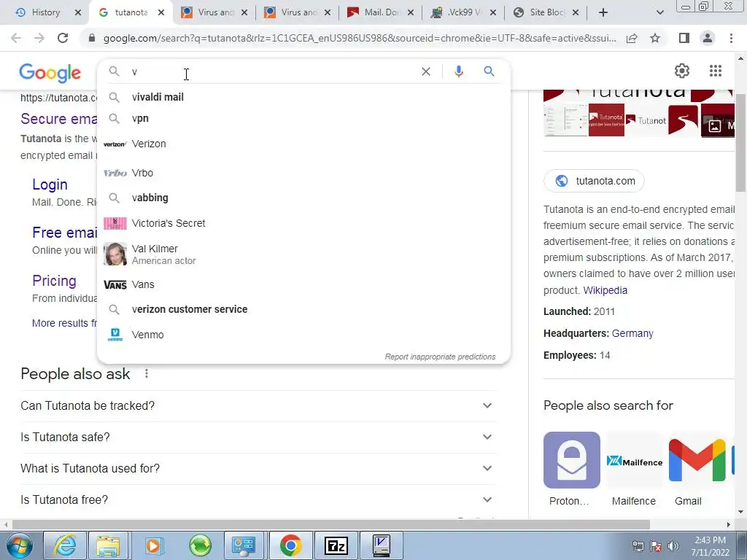Screen dimensions: 747x560
Task: Open the tab search dropdown arrow
Action: coord(659,12)
